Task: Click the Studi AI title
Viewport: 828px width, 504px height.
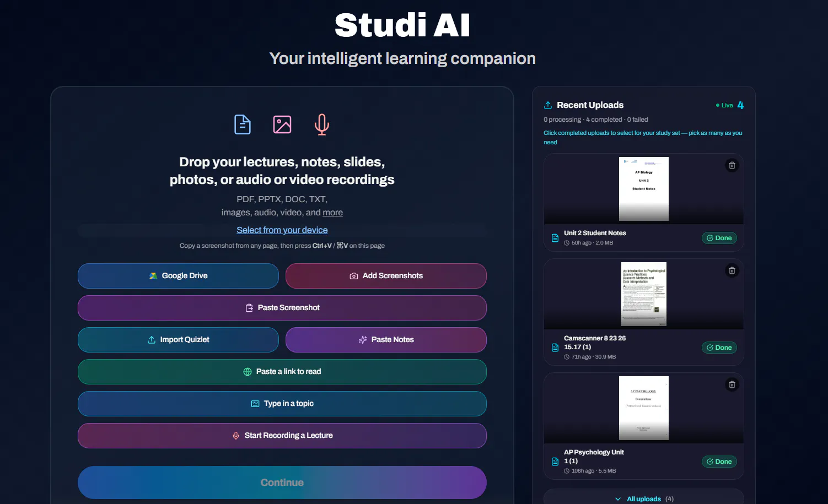Action: coord(402,25)
